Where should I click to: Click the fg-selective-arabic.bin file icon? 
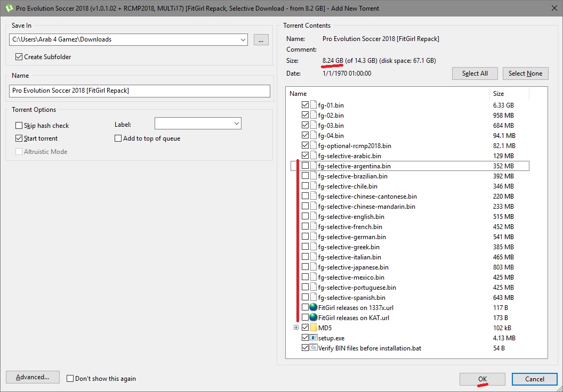pyautogui.click(x=313, y=156)
